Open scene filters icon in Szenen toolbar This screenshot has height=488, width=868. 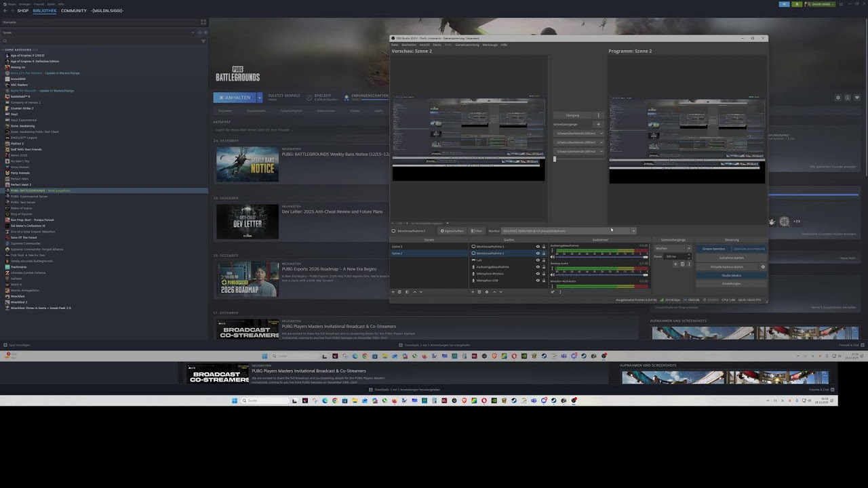(407, 292)
